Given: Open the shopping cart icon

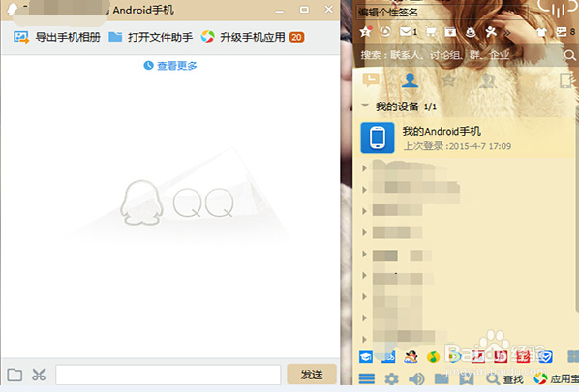Looking at the screenshot, I should coord(431,32).
